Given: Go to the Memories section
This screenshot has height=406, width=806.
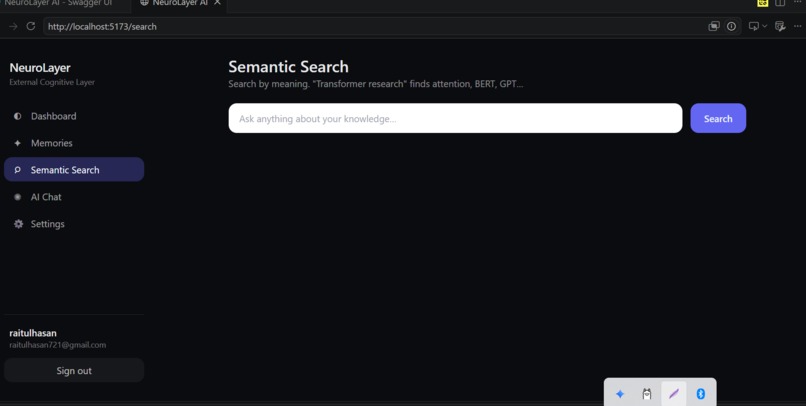Looking at the screenshot, I should pyautogui.click(x=74, y=143).
